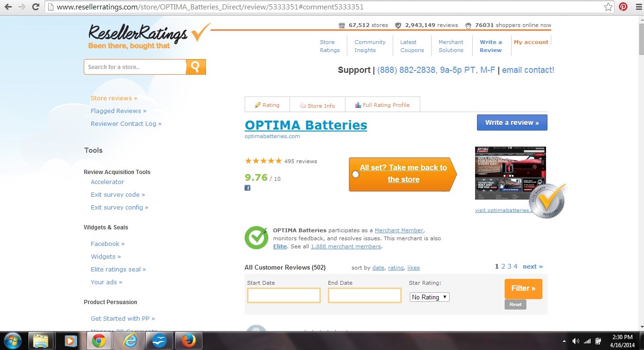Click the green checkmark merchant member badge
This screenshot has width=644, height=350.
pos(256,237)
